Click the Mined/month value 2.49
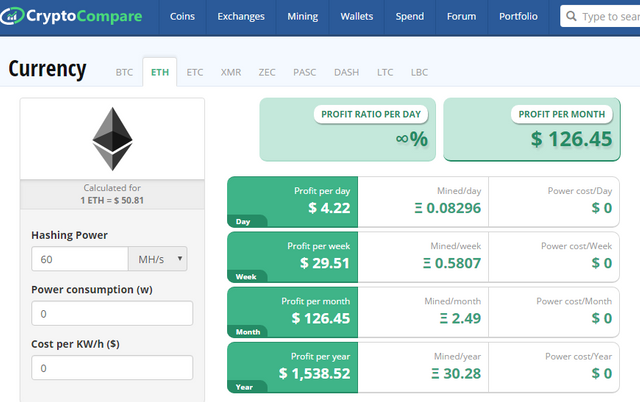 [460, 318]
